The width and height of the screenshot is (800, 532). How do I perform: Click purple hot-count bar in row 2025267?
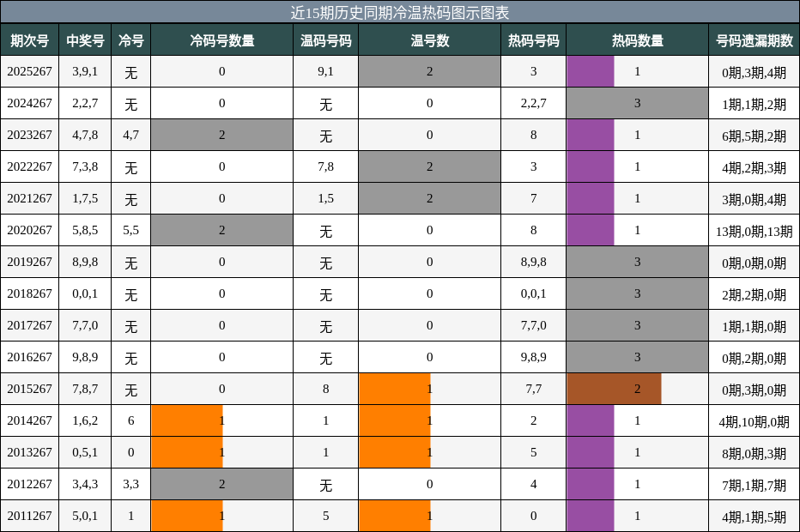(591, 71)
